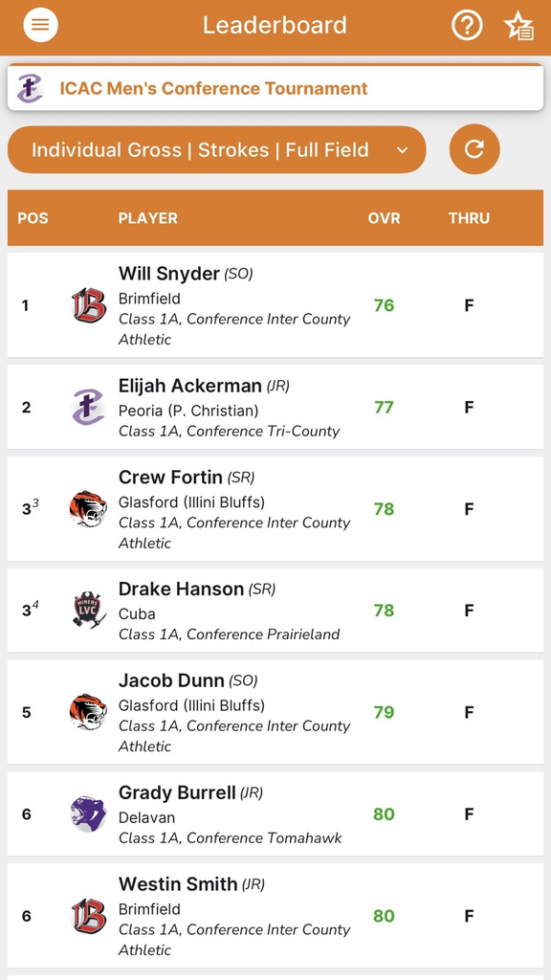This screenshot has width=551, height=980.
Task: Open the help question mark icon
Action: click(x=467, y=26)
